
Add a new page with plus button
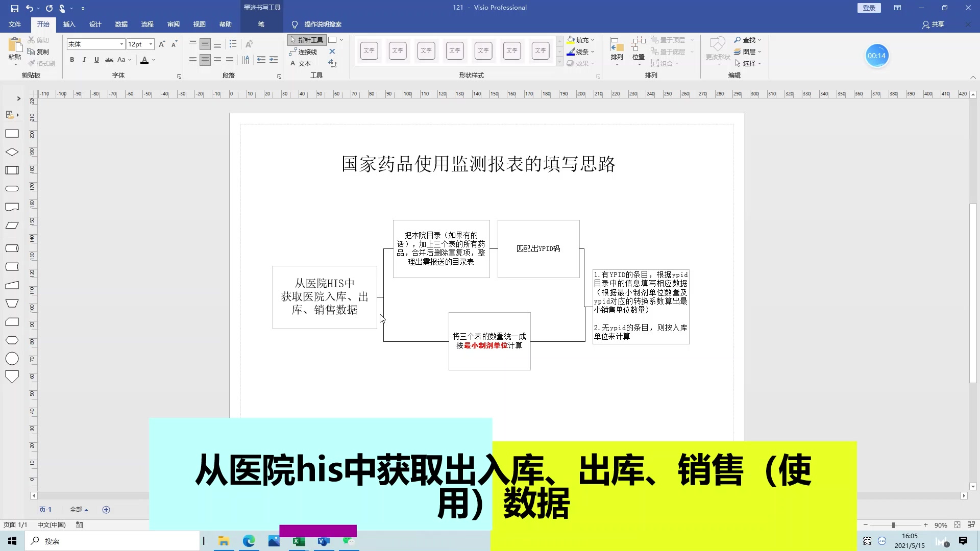click(106, 510)
